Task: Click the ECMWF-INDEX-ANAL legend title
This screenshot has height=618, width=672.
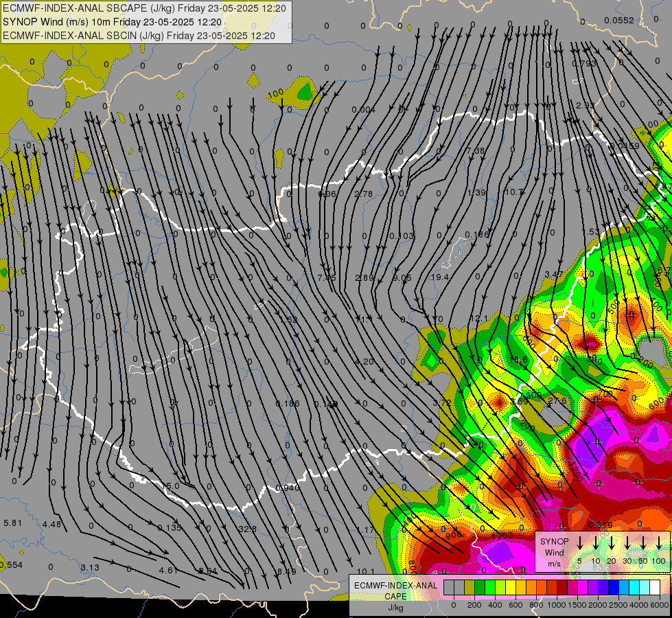Action: click(x=395, y=586)
